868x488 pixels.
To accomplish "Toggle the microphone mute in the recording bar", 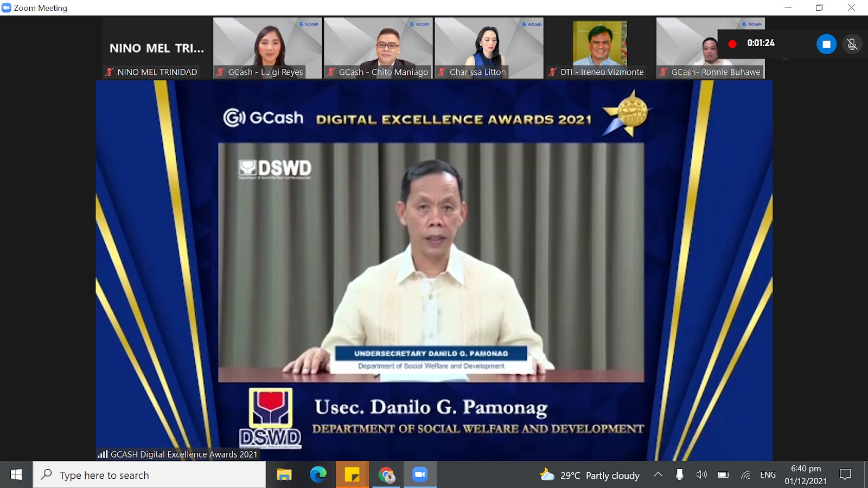I will coord(852,44).
